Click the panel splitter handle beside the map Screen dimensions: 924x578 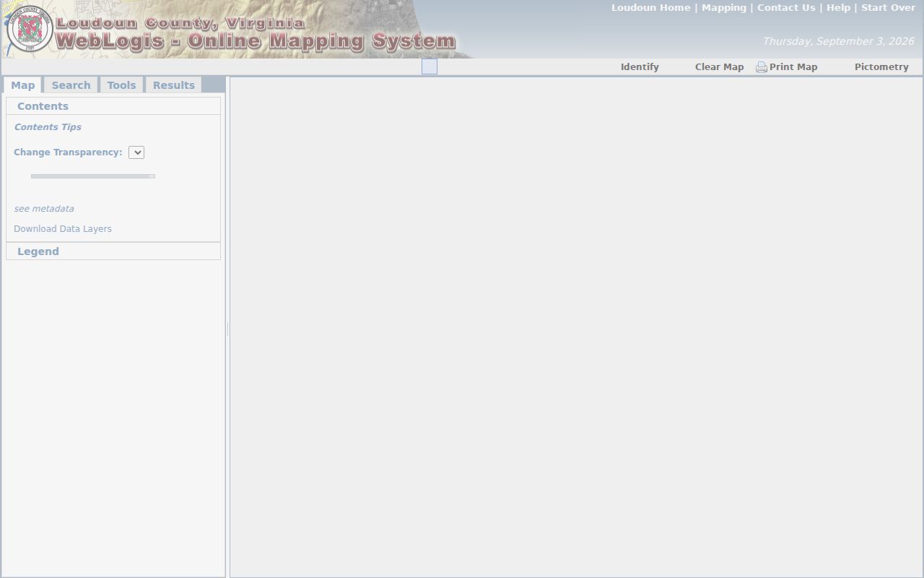(x=227, y=329)
